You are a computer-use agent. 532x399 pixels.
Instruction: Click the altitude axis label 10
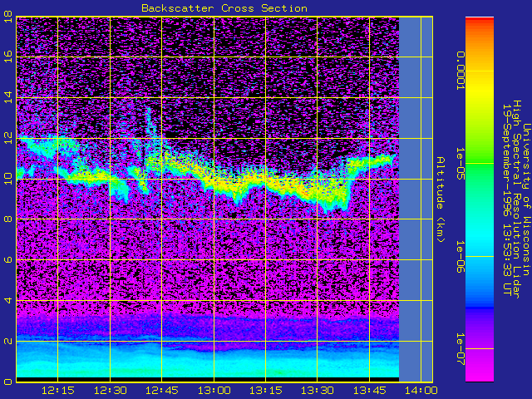coord(8,179)
